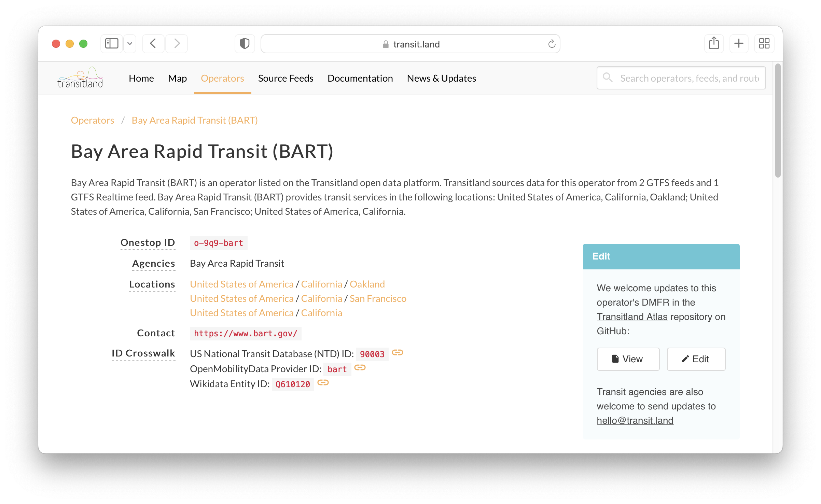Open the NTD ID 90003 crosswalk link icon
Viewport: 821px width, 504px height.
398,353
